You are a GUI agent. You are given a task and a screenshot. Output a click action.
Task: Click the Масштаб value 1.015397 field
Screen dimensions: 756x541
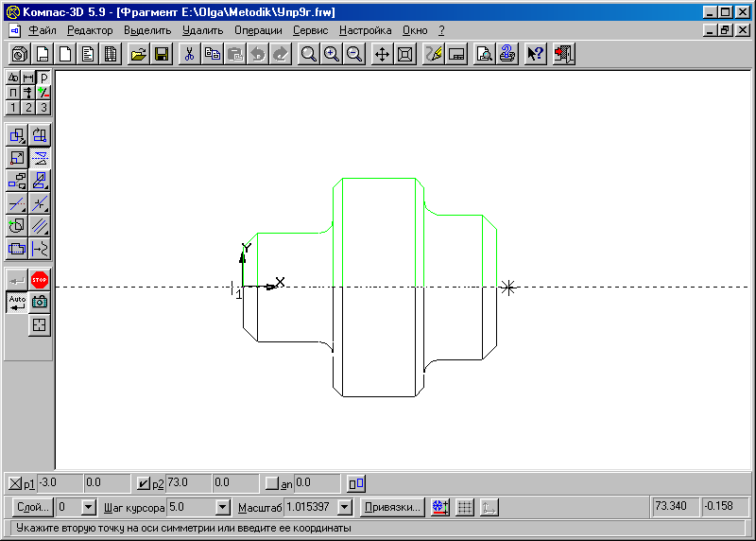point(312,507)
